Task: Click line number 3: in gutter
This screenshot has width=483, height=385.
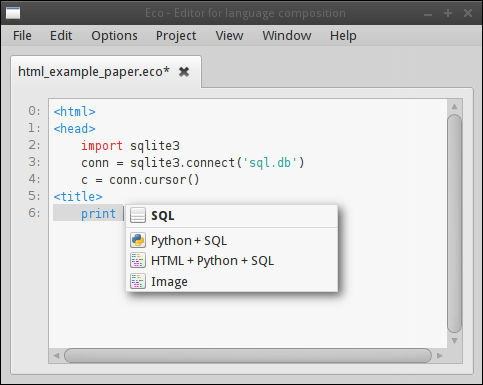Action: (x=34, y=162)
